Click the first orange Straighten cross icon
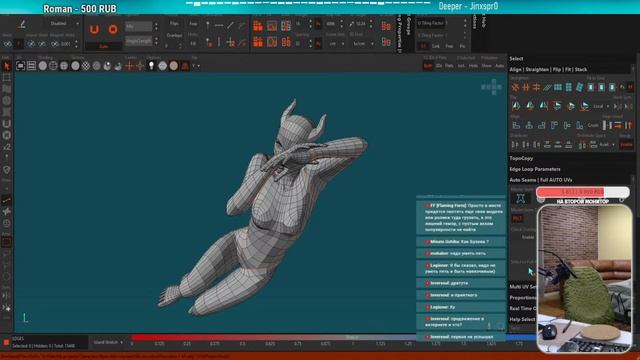Viewport: 640px width, 360px height. (x=515, y=87)
